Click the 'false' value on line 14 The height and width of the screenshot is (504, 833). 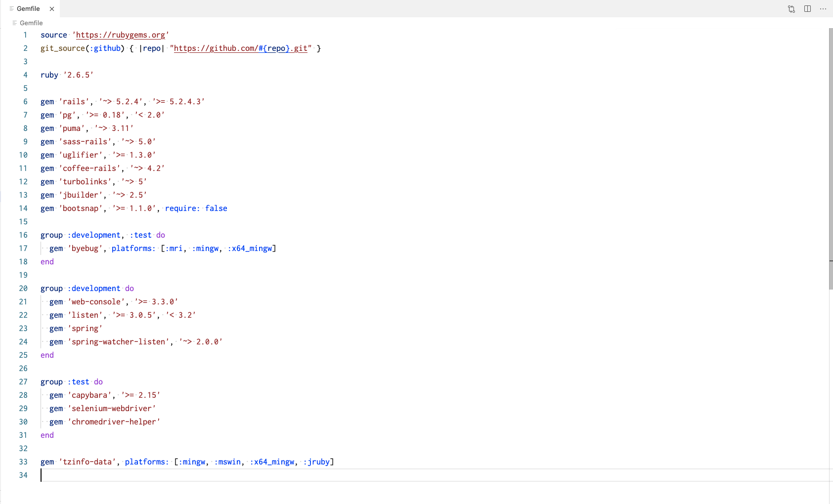[x=216, y=209]
